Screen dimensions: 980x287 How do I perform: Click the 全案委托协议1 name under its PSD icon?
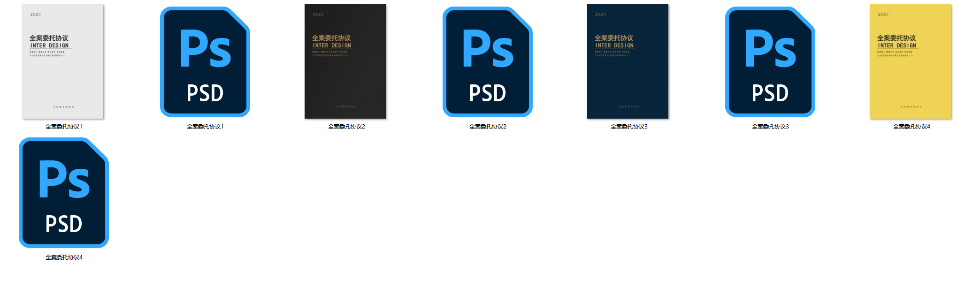pyautogui.click(x=205, y=127)
